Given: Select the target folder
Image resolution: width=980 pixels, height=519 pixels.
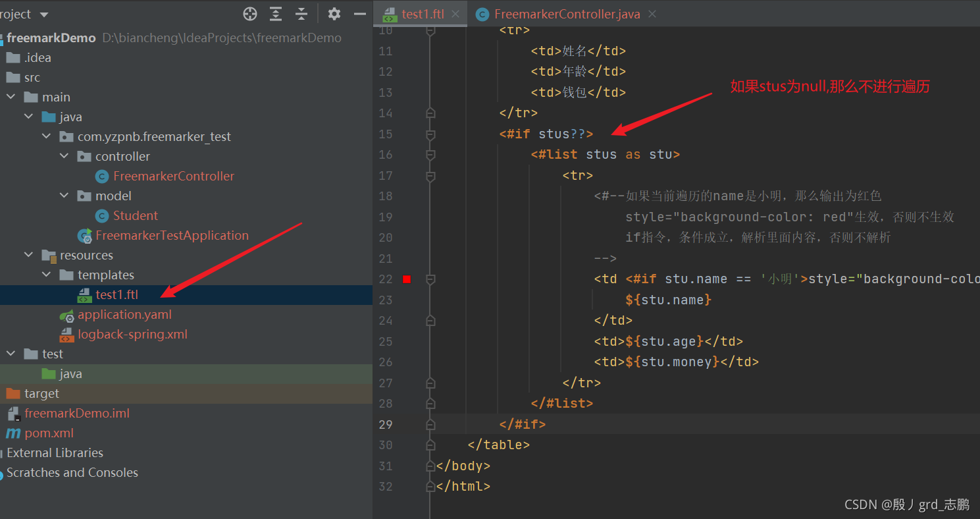Looking at the screenshot, I should click(x=41, y=393).
